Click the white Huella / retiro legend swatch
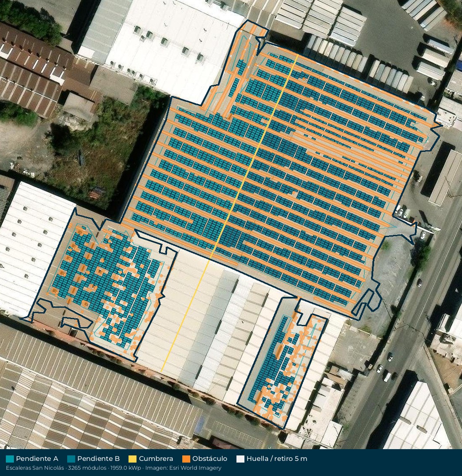462x476 pixels. [241, 459]
